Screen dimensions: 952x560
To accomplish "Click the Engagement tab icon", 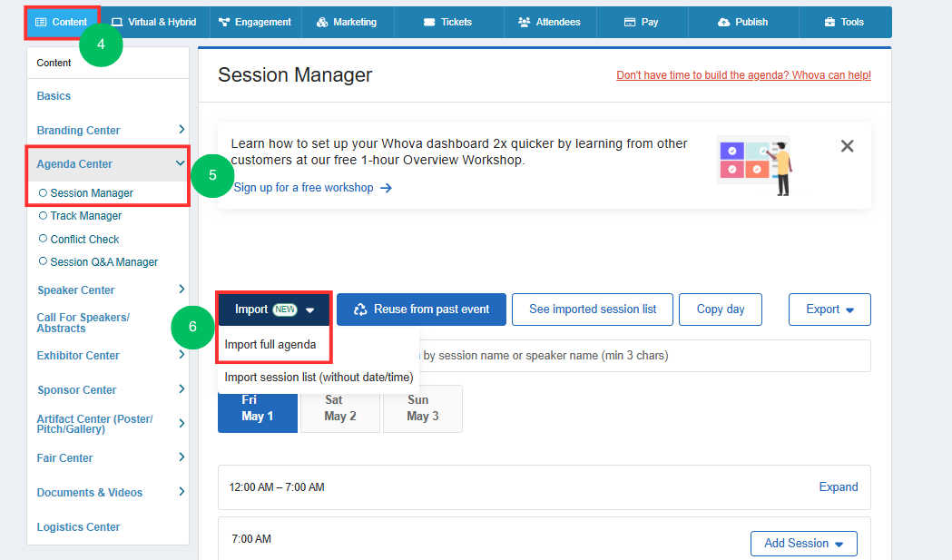I will click(x=224, y=22).
